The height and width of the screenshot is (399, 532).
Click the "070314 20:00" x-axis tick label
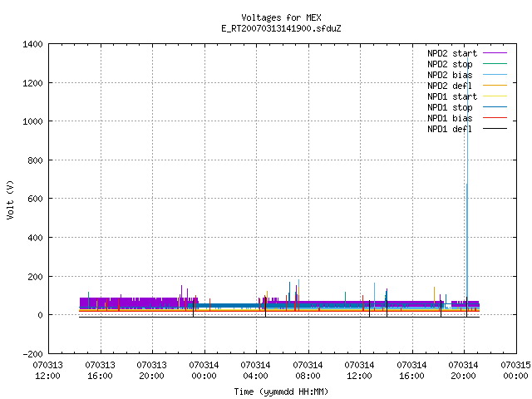pyautogui.click(x=463, y=371)
